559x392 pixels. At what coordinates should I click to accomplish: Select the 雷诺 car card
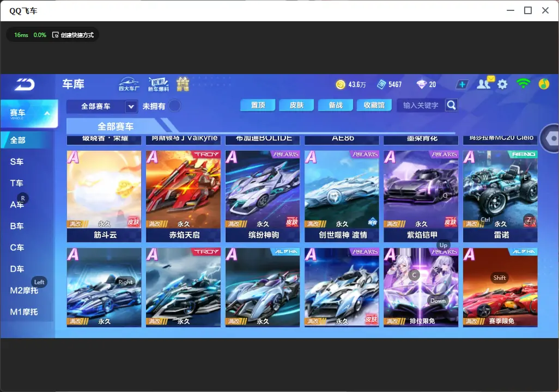click(500, 197)
